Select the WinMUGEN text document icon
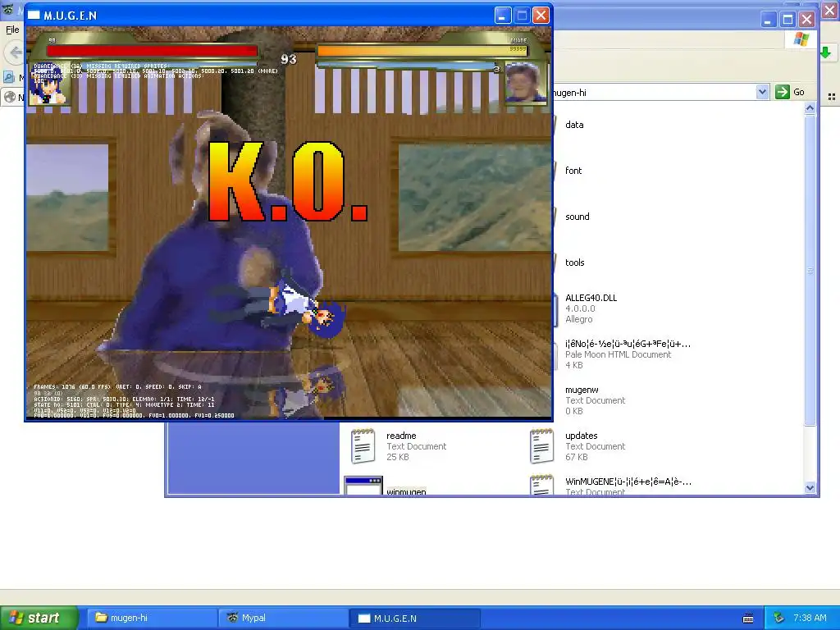This screenshot has height=630, width=840. pos(541,486)
